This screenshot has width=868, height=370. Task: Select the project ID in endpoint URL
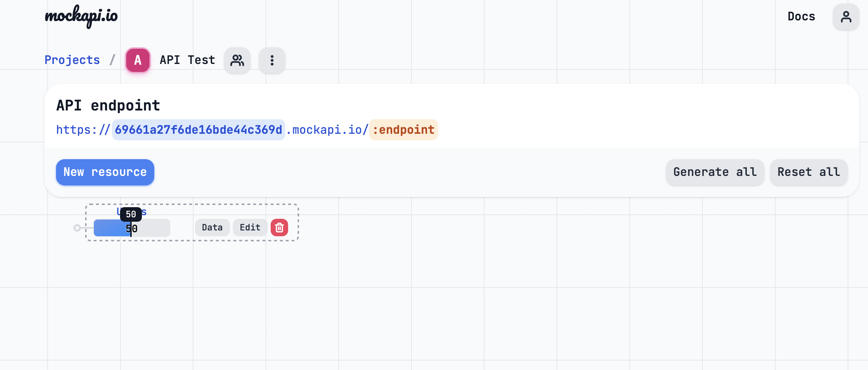199,130
